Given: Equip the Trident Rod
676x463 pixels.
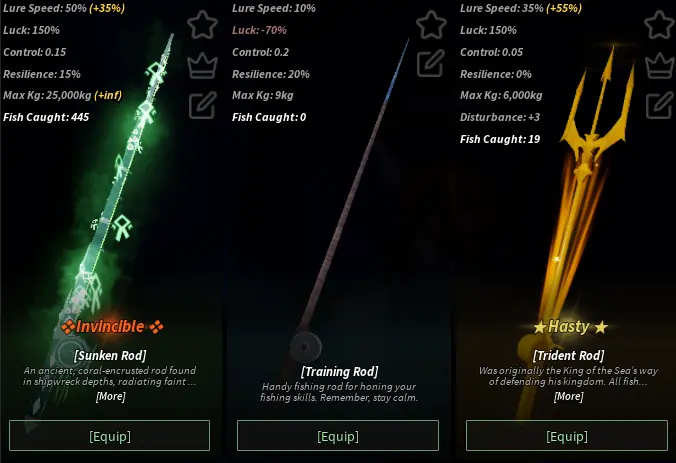Looking at the screenshot, I should point(566,436).
